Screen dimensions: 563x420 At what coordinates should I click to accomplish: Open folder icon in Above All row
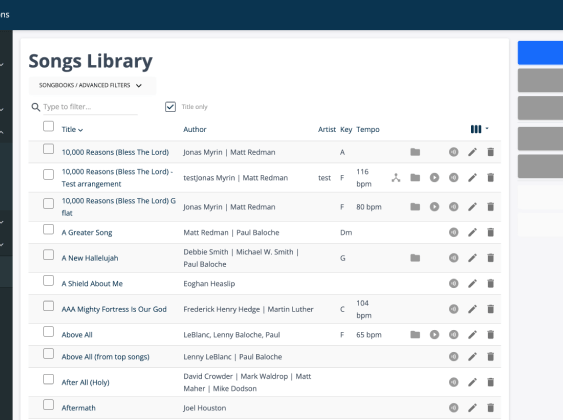point(415,335)
